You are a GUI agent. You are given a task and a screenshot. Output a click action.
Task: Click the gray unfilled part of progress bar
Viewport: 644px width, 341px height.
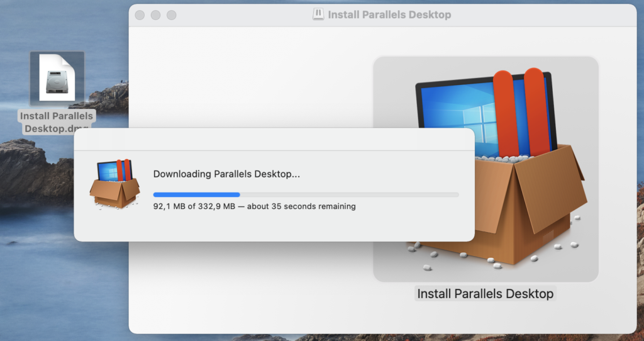[x=349, y=194]
